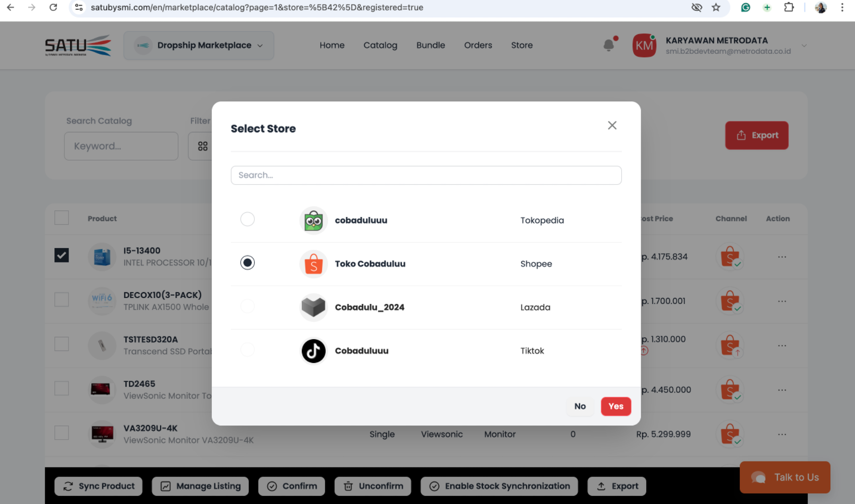The width and height of the screenshot is (855, 504).
Task: Click the TikTok store logo icon
Action: point(313,351)
